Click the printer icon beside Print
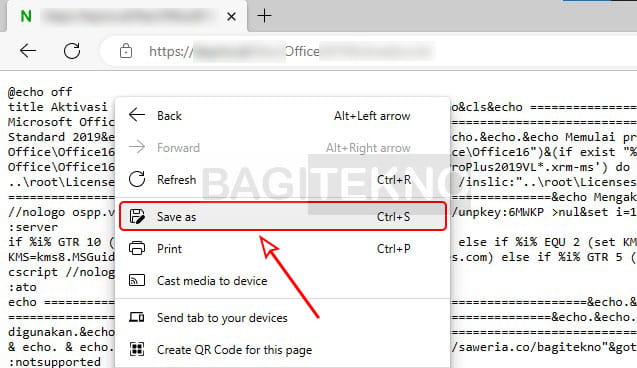 [x=137, y=248]
